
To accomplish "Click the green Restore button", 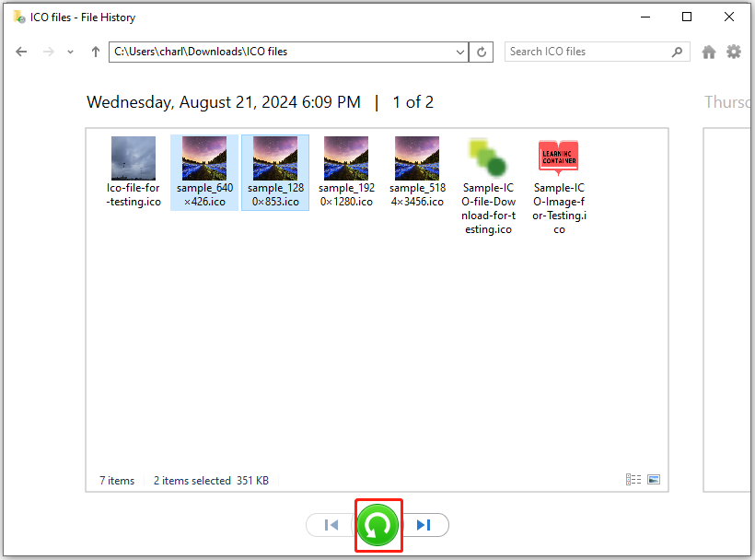I will [378, 525].
